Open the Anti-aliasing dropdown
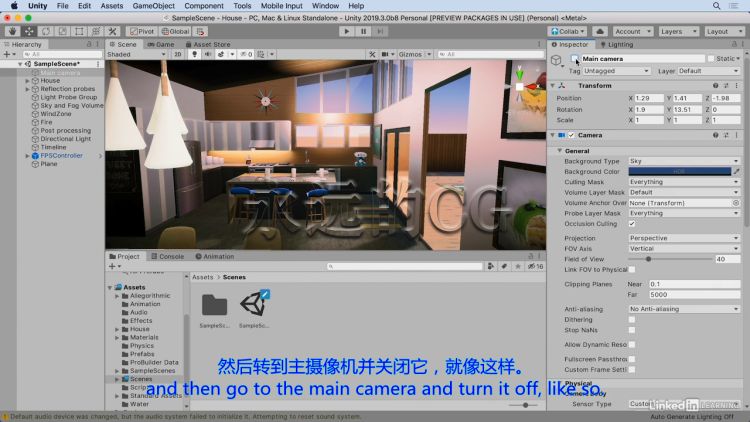The width and height of the screenshot is (750, 422). coord(684,309)
